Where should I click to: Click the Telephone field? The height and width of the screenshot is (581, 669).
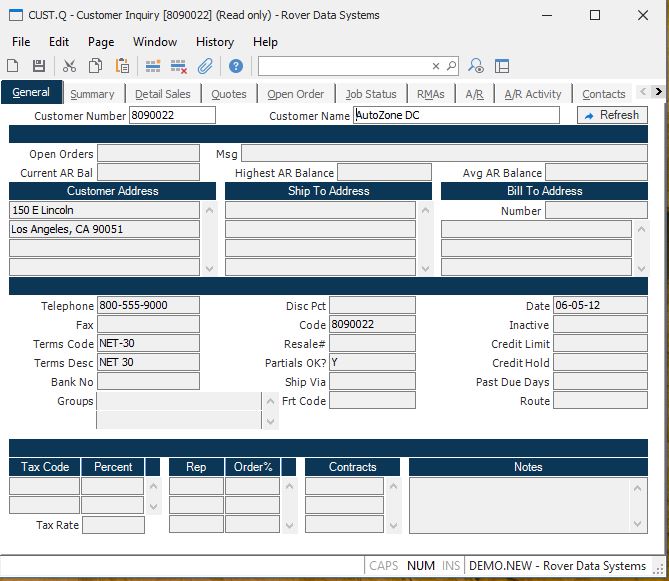tap(148, 306)
